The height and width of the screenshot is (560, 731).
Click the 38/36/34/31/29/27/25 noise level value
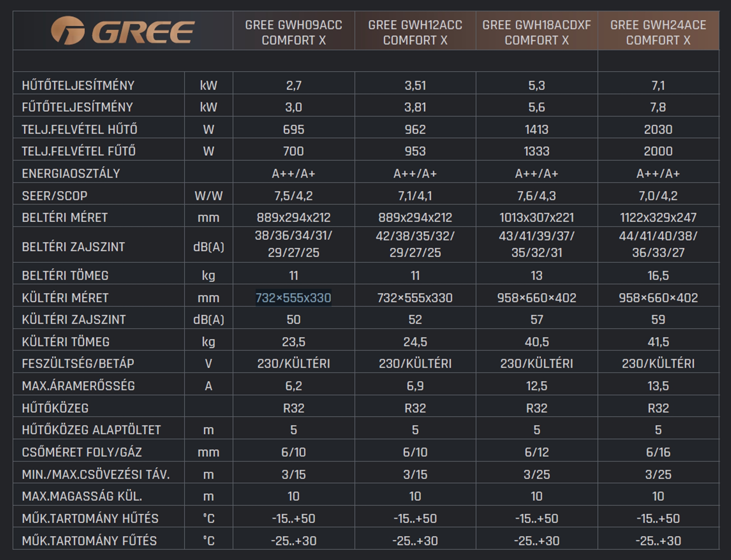[x=294, y=244]
